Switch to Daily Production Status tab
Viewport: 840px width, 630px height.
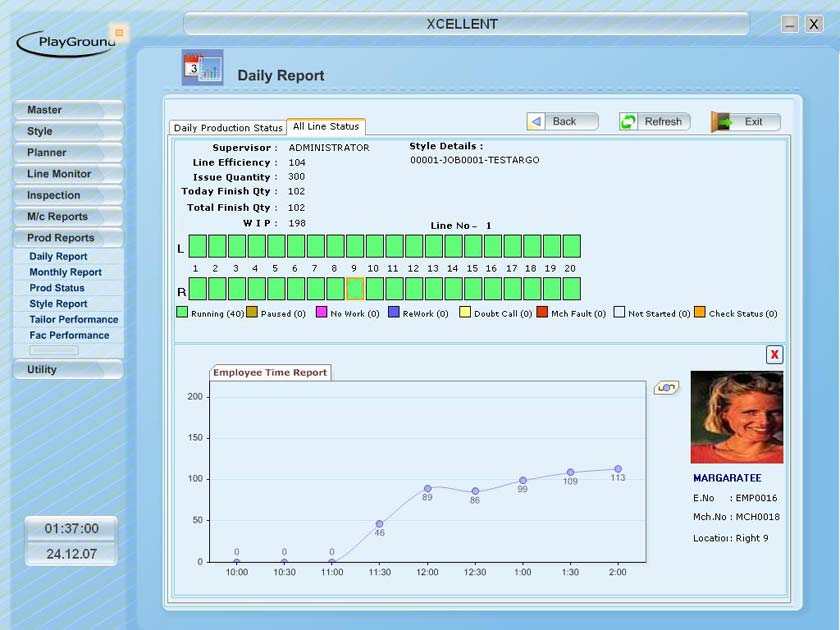point(228,128)
